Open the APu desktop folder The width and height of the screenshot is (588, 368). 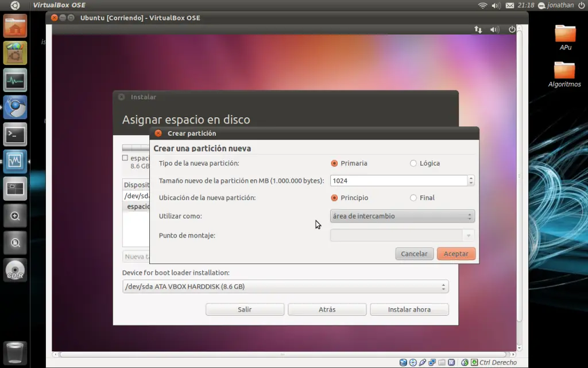pyautogui.click(x=565, y=37)
